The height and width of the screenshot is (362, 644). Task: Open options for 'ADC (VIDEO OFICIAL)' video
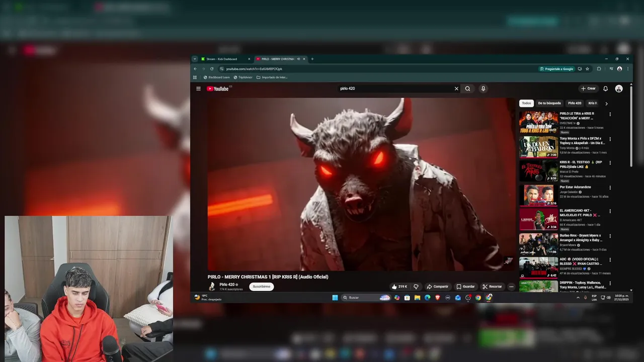pyautogui.click(x=610, y=260)
